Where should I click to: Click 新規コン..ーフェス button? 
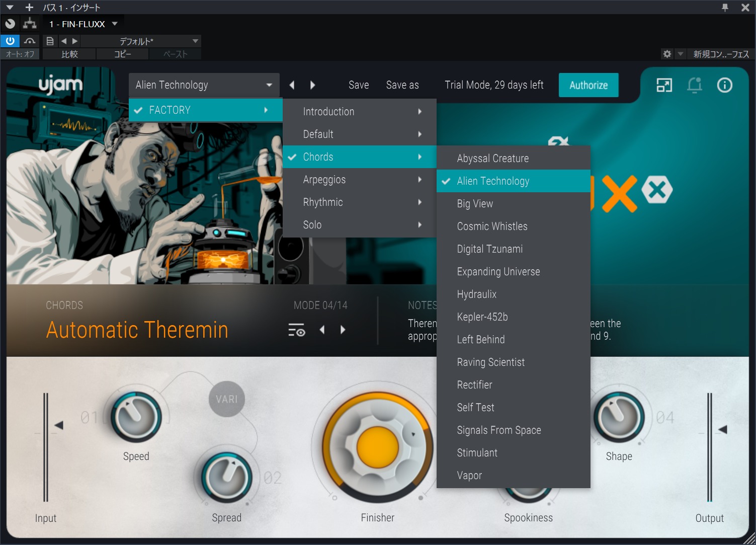pos(721,54)
